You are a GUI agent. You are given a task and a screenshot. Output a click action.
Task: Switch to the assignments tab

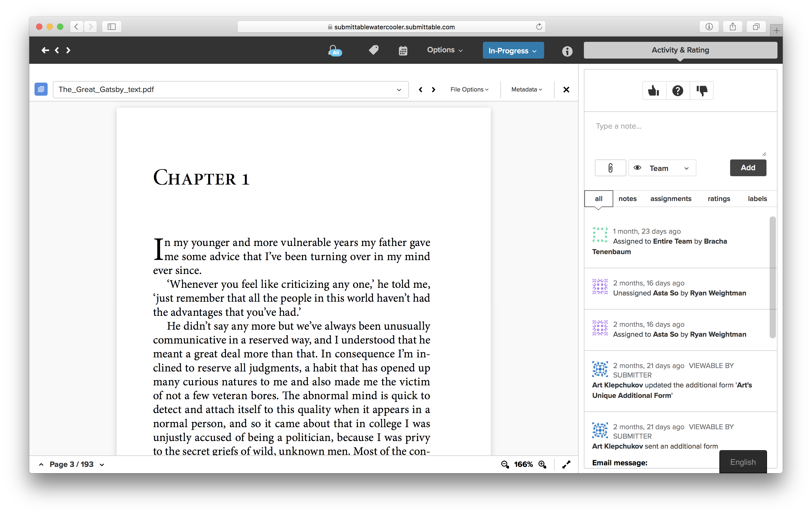point(671,199)
